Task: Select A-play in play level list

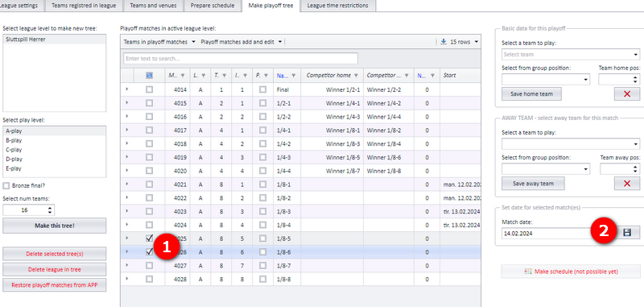Action: coord(54,131)
